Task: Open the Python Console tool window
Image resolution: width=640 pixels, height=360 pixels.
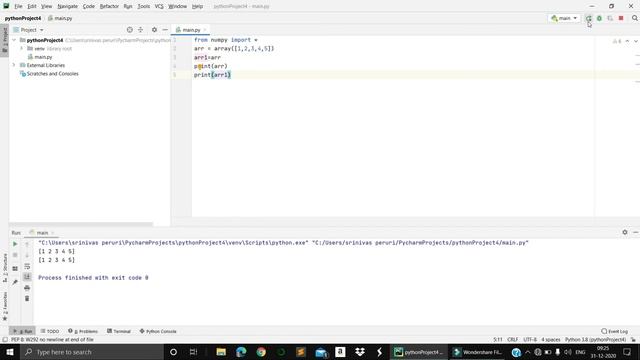Action: point(158,331)
